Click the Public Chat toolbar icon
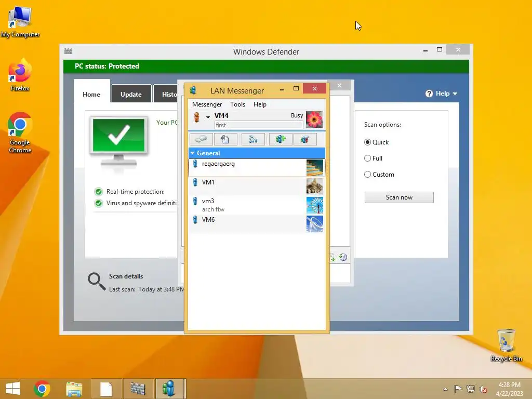 pos(304,139)
